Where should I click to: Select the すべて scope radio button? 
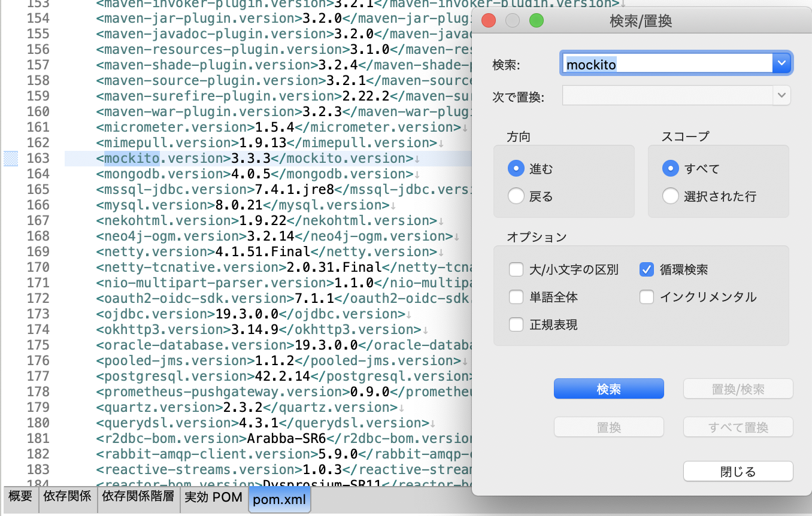click(x=671, y=168)
